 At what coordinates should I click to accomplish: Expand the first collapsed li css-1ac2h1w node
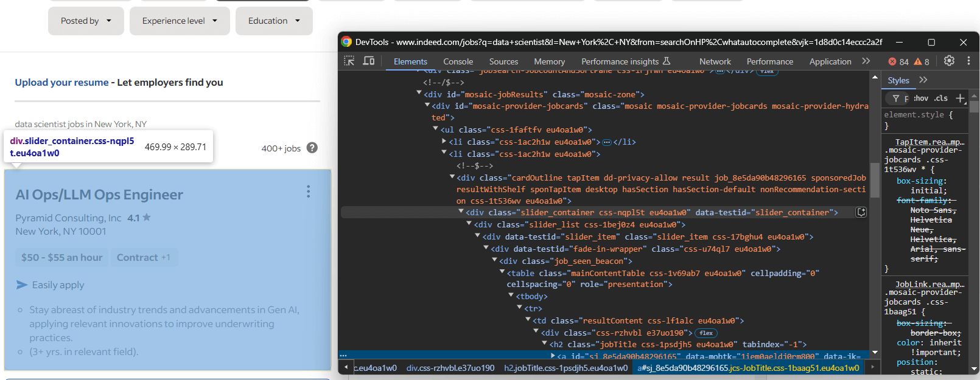pos(444,141)
